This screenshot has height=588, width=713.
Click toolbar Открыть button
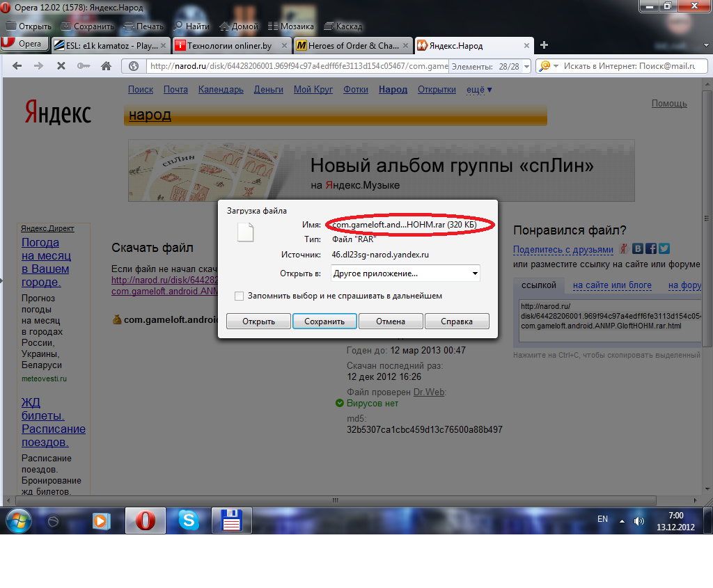point(29,26)
